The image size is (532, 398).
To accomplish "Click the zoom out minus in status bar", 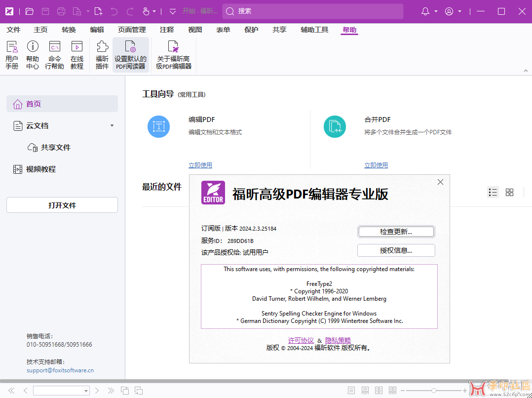I will pos(402,391).
